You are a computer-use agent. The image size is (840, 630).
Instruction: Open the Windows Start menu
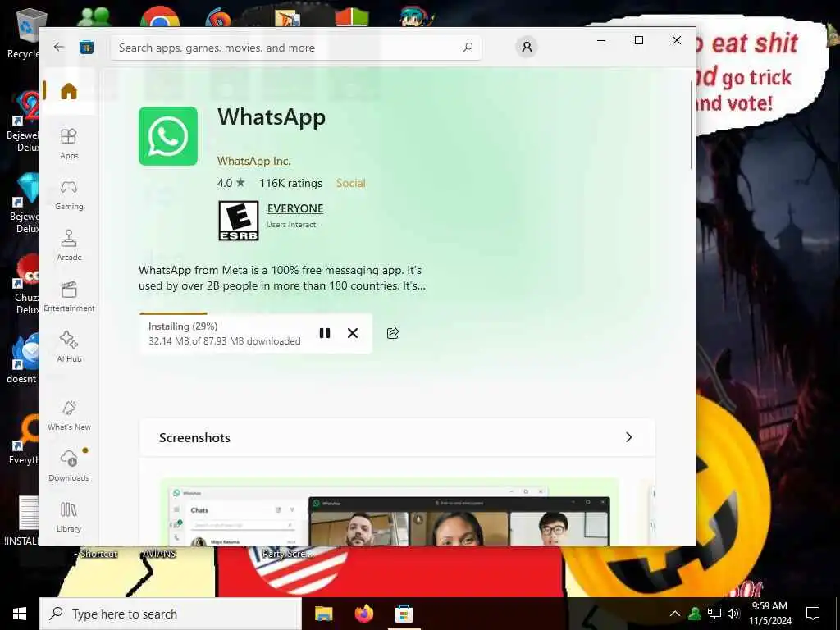click(x=20, y=614)
